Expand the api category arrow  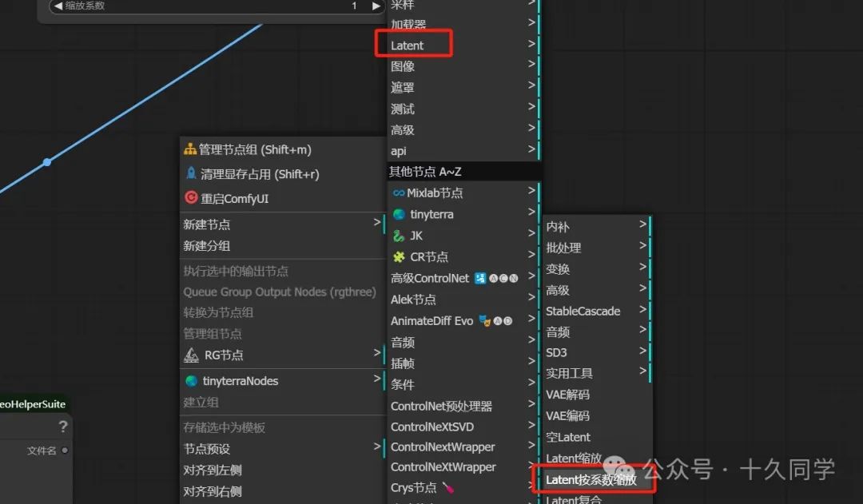pos(531,149)
